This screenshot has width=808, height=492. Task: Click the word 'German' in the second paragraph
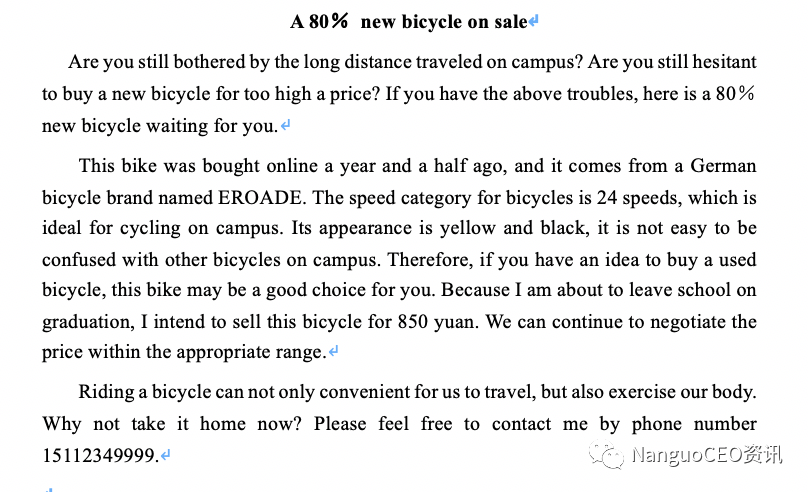click(x=723, y=166)
